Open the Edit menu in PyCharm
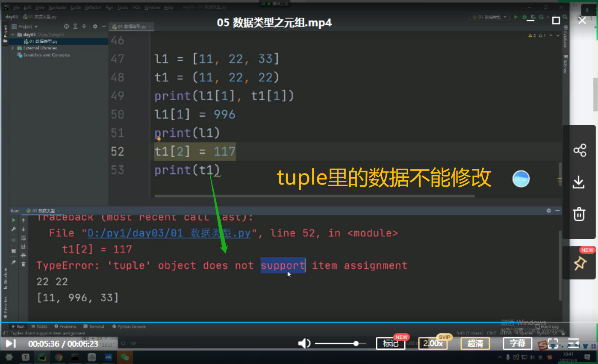The height and width of the screenshot is (364, 598). [27, 8]
